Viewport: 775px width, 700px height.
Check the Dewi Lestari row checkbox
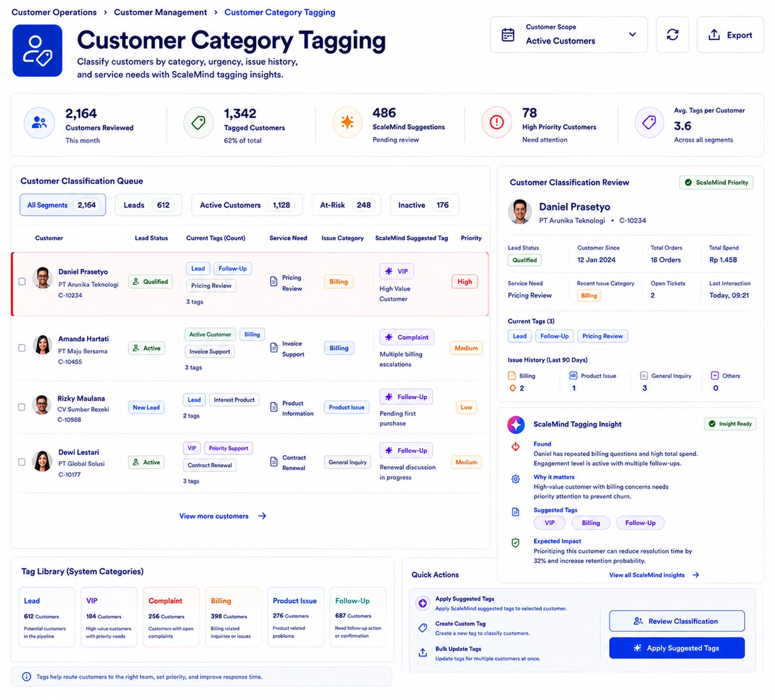[x=22, y=462]
